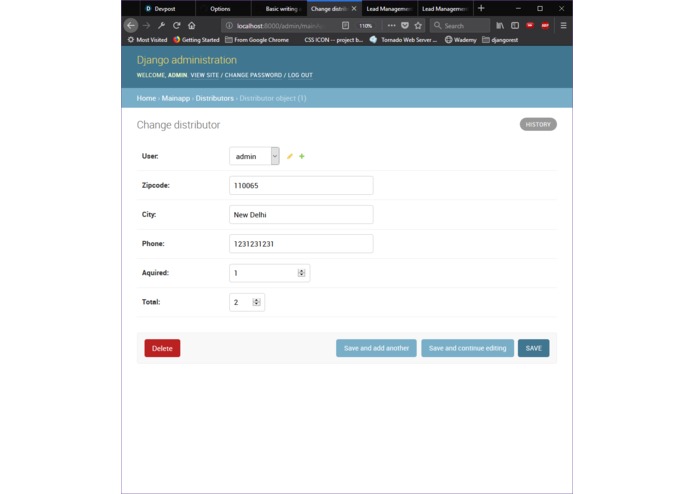Screen dimensions: 695x494
Task: Click the Adblock Plus extension icon
Action: [x=545, y=26]
